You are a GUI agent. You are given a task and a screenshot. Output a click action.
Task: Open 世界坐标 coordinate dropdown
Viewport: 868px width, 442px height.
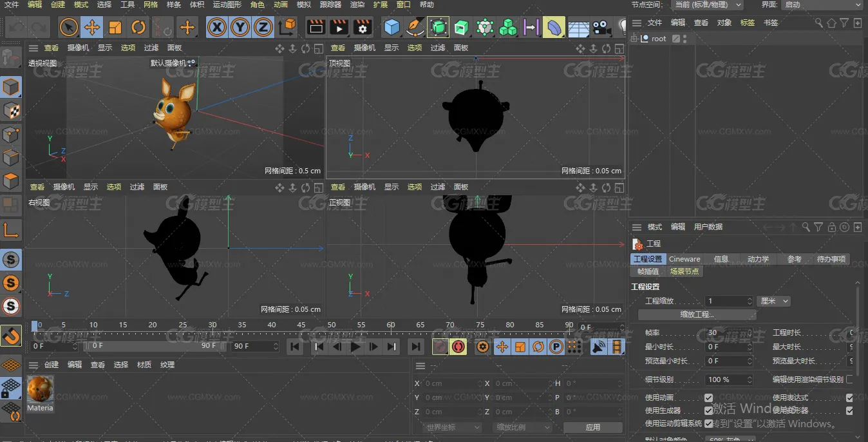(x=452, y=427)
